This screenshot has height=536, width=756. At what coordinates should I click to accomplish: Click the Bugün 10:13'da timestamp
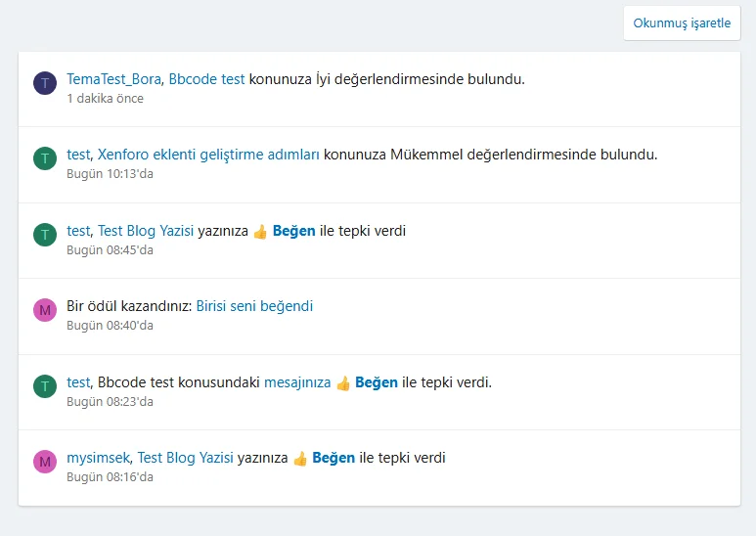tap(110, 173)
